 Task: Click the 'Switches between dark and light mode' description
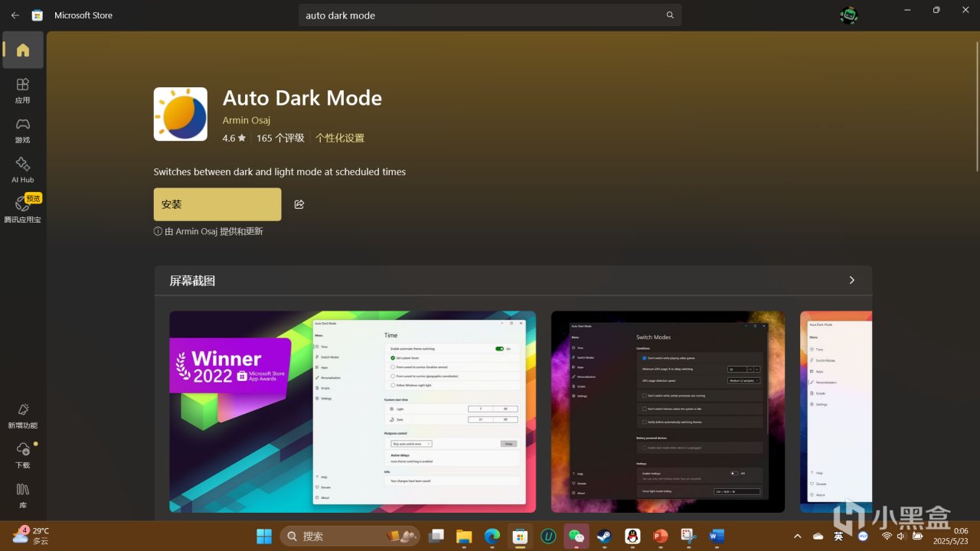pos(280,171)
